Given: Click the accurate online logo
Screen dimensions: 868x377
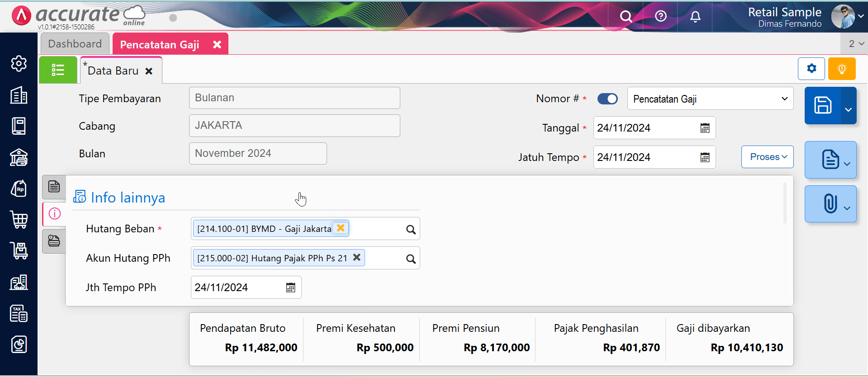Looking at the screenshot, I should pyautogui.click(x=78, y=16).
